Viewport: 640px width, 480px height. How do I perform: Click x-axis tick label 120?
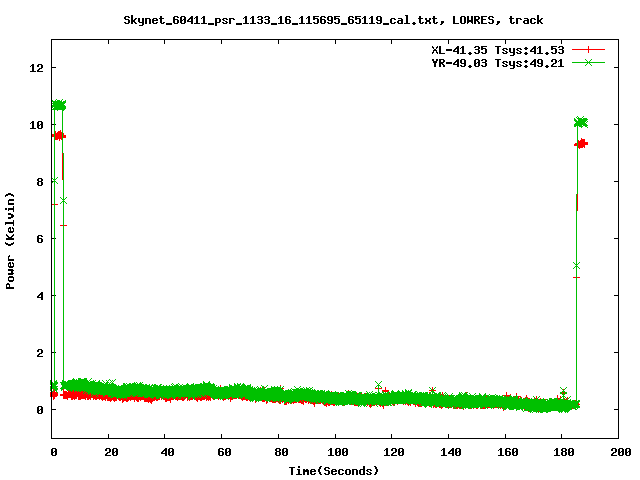click(394, 452)
